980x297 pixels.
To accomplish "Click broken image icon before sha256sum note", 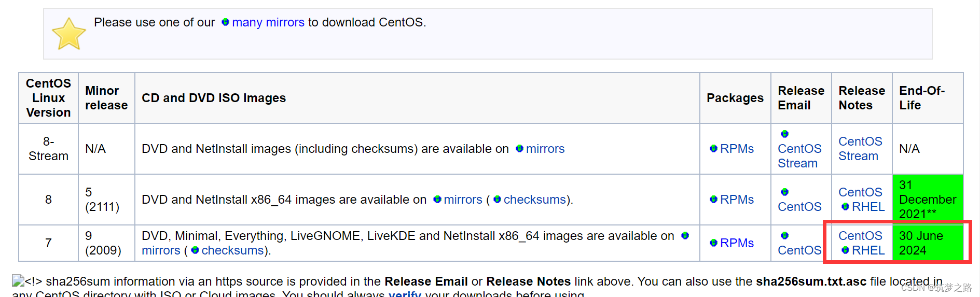I will (x=18, y=281).
